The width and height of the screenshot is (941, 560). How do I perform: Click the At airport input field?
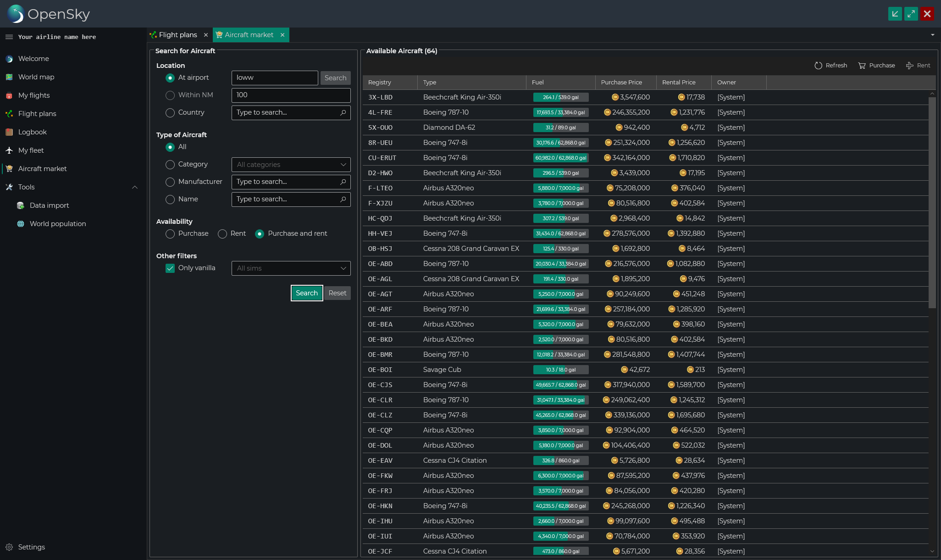pyautogui.click(x=274, y=78)
